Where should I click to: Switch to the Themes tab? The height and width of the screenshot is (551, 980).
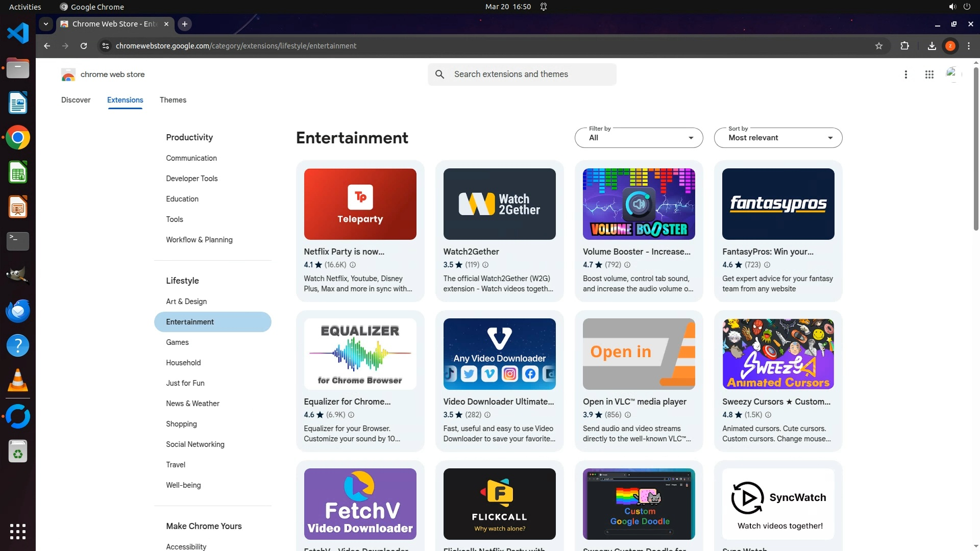pos(173,100)
